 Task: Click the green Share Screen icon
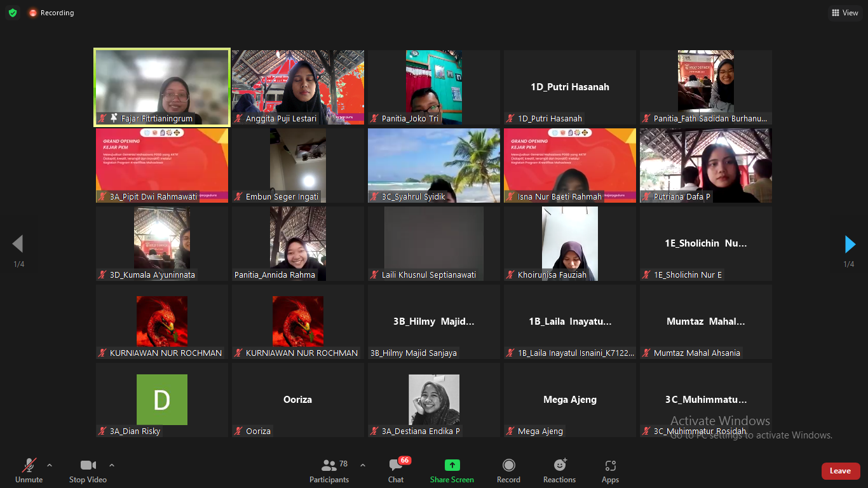[452, 465]
